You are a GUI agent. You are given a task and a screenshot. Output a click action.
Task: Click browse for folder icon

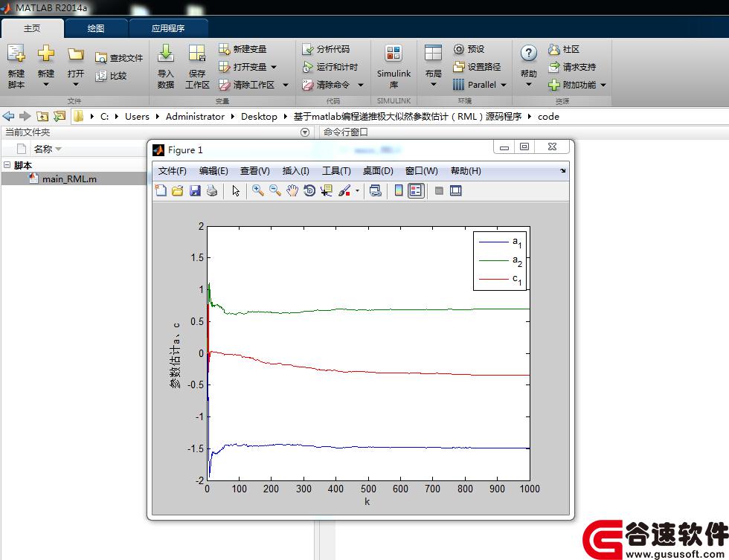tap(60, 116)
